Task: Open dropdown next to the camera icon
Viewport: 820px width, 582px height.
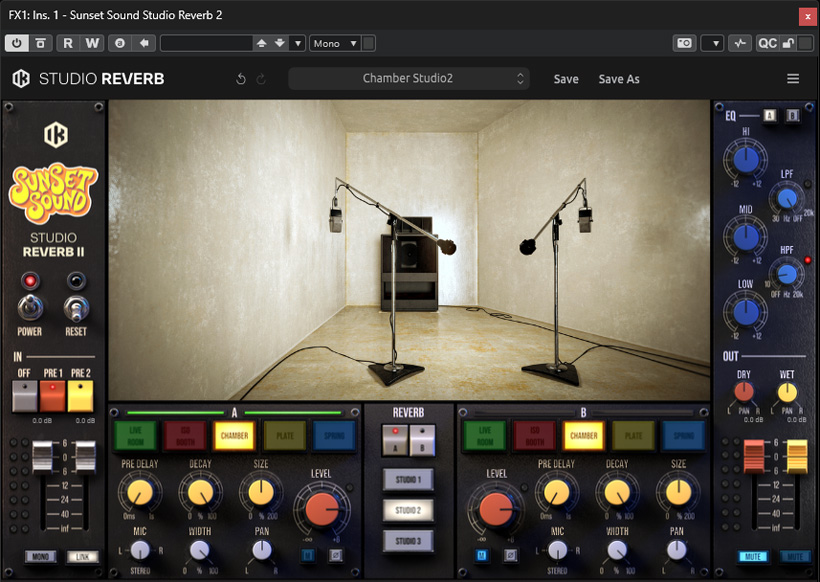Action: coord(712,43)
